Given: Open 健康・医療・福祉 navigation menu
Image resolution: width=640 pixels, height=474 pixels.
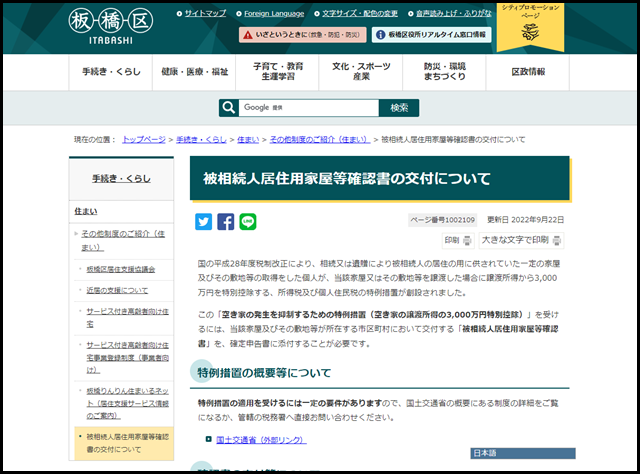Looking at the screenshot, I should (194, 72).
